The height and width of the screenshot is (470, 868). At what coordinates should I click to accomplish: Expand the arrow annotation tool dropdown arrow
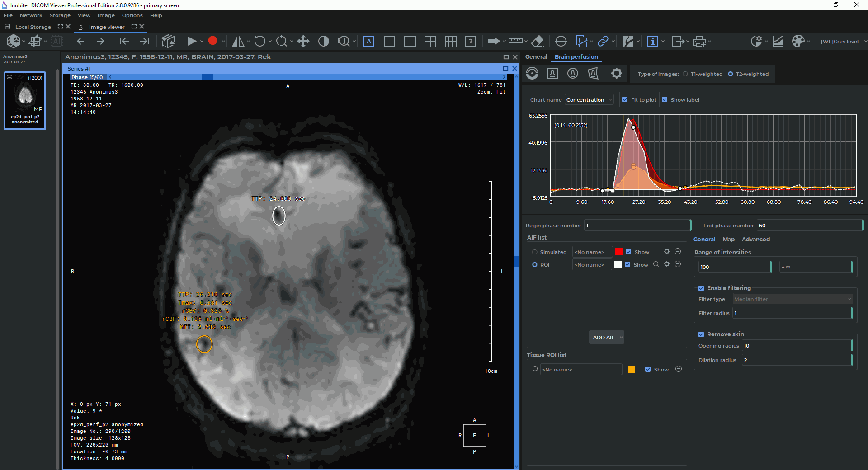point(504,42)
